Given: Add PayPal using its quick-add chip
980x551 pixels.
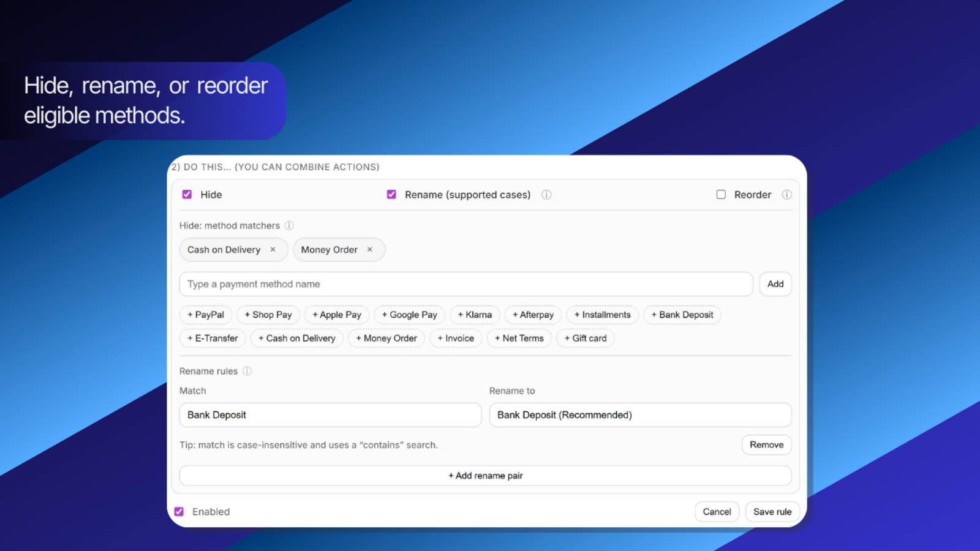Looking at the screenshot, I should [205, 315].
